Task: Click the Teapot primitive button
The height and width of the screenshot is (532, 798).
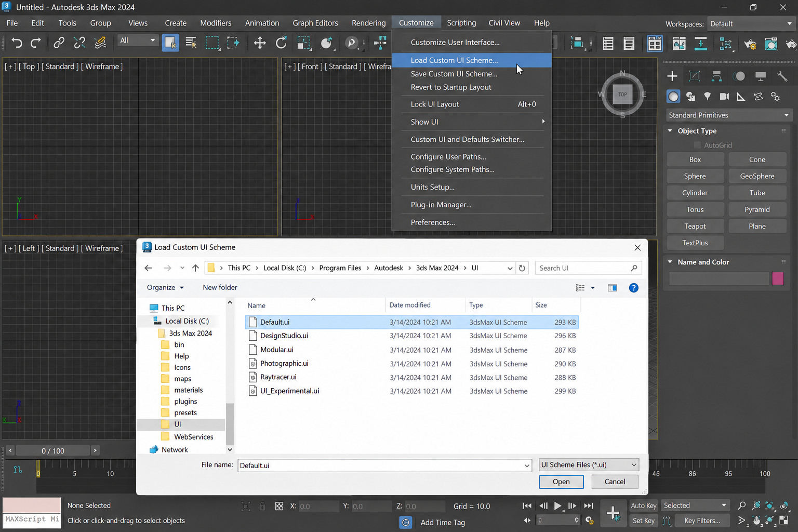Action: (695, 227)
